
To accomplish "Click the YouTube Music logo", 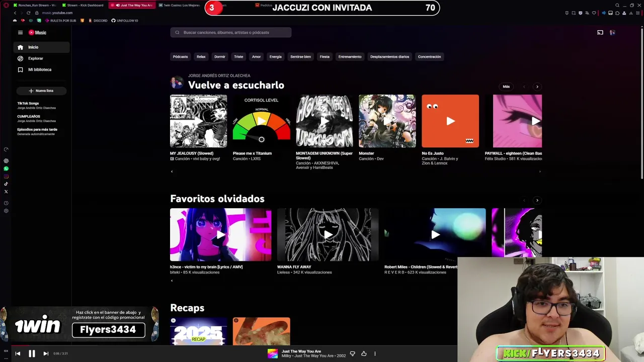I will pyautogui.click(x=37, y=33).
